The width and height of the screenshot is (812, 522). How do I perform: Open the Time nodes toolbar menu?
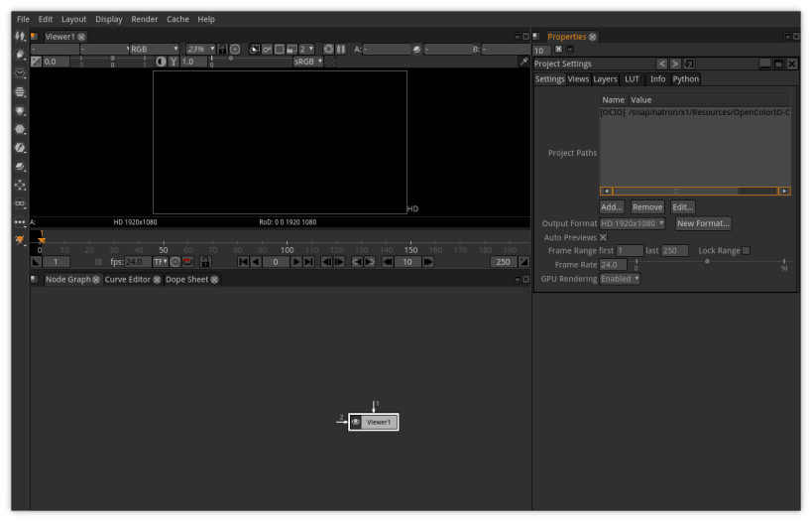click(20, 73)
